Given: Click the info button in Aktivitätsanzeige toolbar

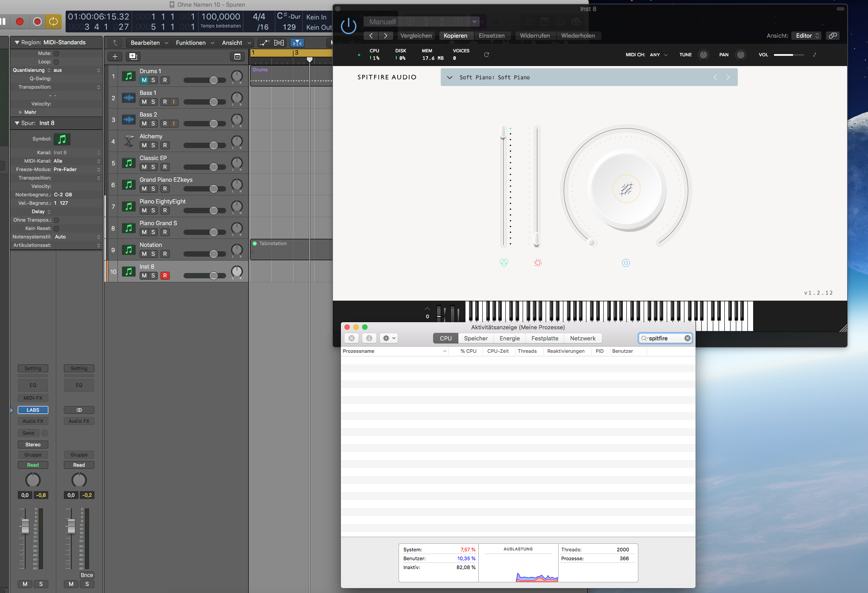Looking at the screenshot, I should [x=369, y=338].
